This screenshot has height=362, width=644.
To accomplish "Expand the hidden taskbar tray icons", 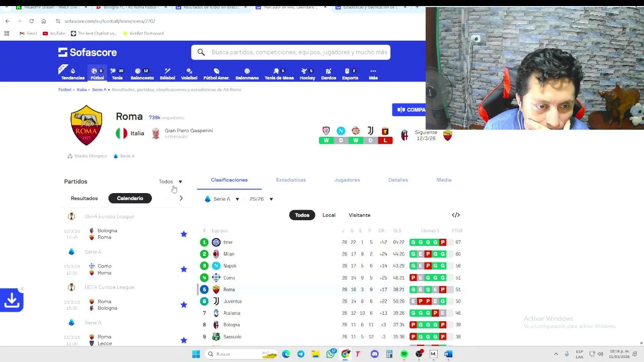I will [x=556, y=354].
